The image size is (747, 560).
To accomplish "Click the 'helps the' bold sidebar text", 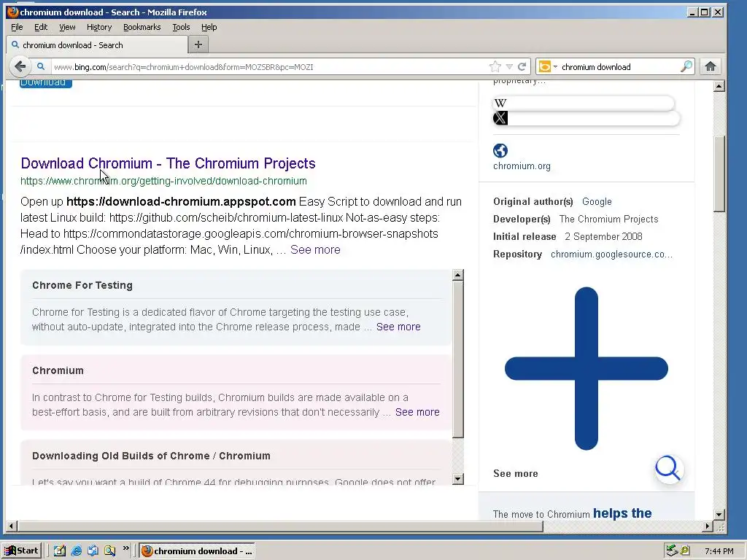I will click(x=622, y=513).
